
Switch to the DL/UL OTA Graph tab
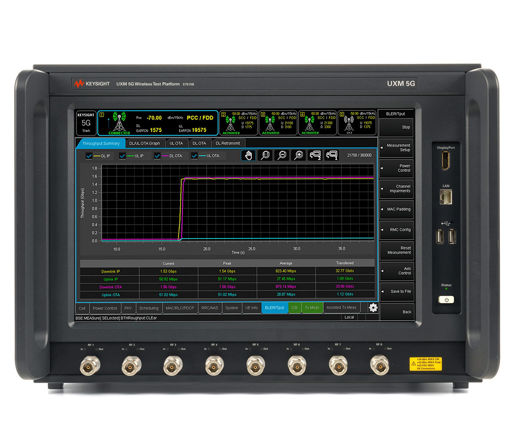click(145, 143)
